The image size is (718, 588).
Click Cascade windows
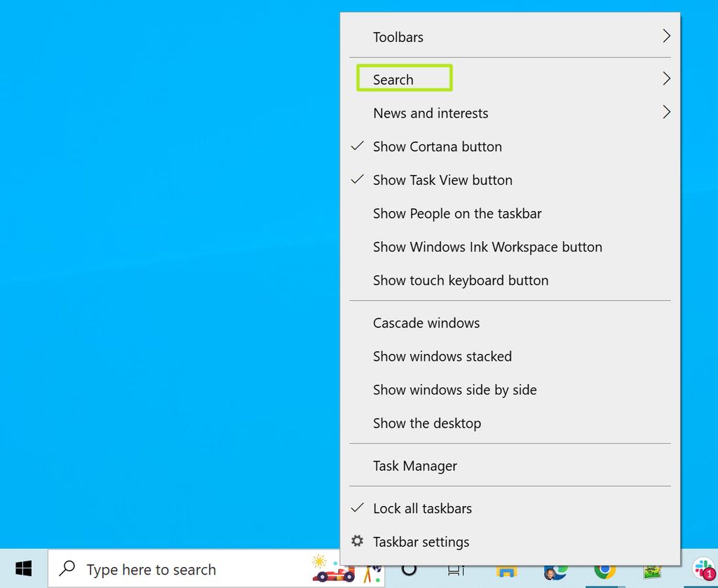click(x=426, y=323)
